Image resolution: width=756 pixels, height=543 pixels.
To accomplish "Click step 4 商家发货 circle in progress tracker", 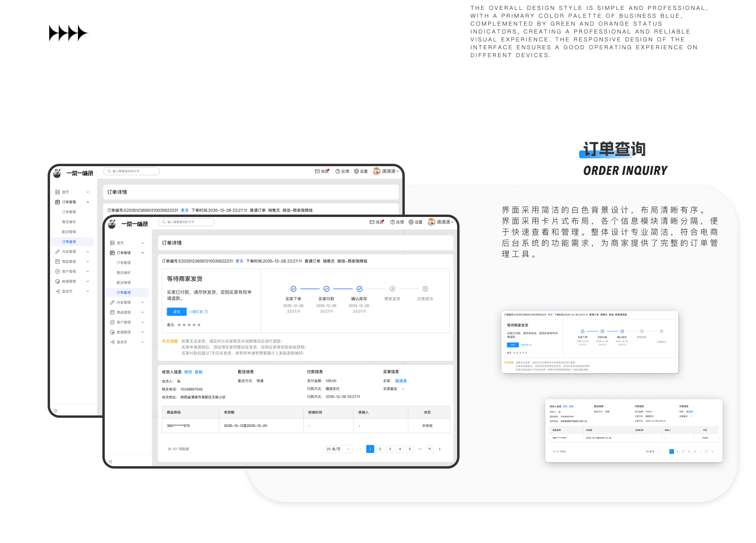I will click(x=392, y=289).
